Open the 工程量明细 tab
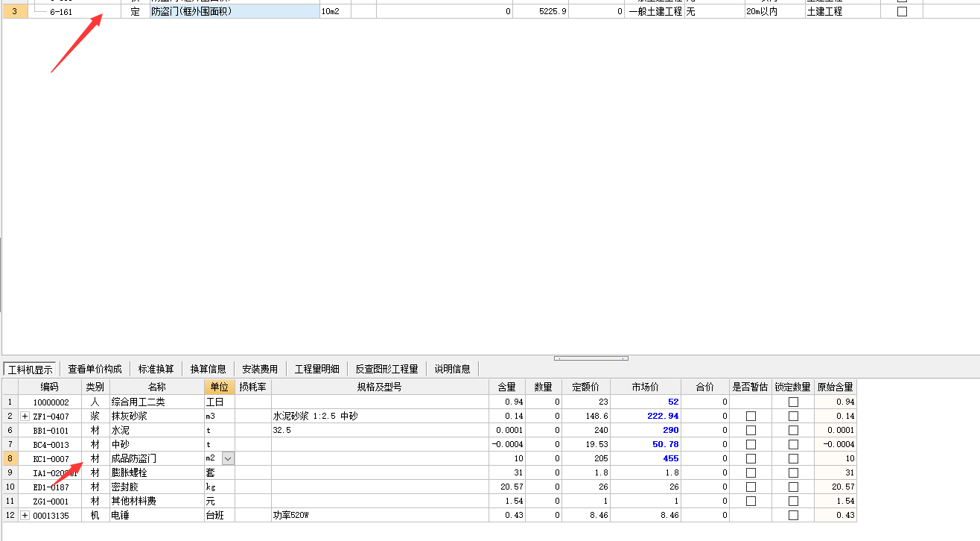Image resolution: width=980 pixels, height=541 pixels. point(316,369)
